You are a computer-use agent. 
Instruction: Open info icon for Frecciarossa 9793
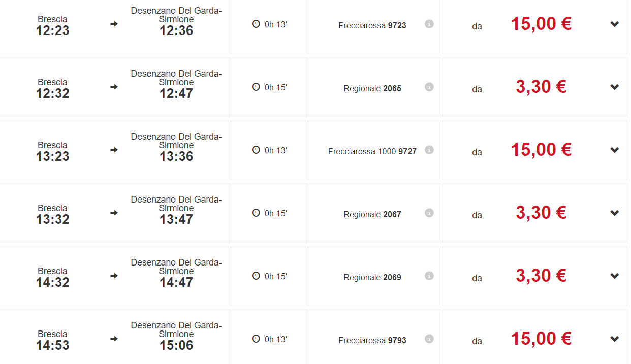click(429, 339)
